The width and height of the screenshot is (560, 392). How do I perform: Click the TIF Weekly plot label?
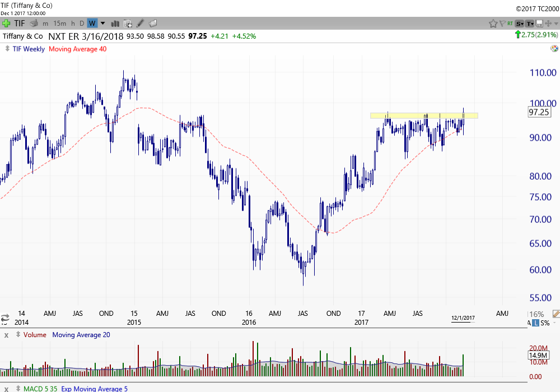coord(29,49)
